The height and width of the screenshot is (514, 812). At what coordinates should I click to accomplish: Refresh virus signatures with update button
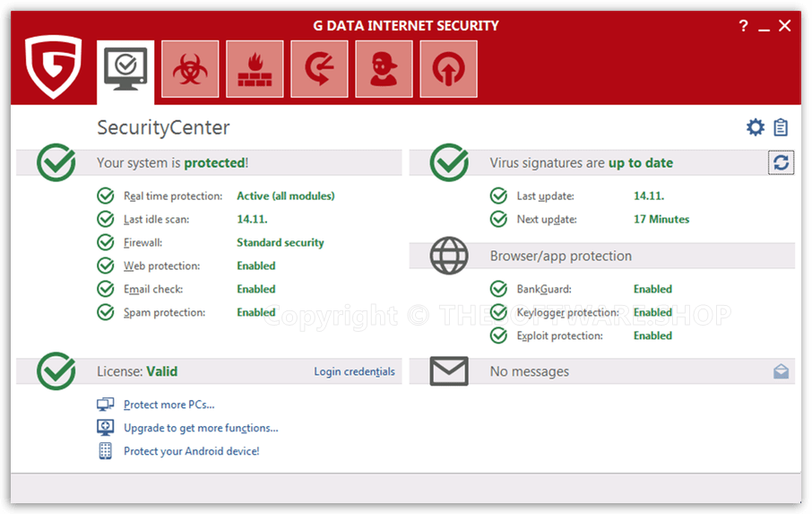pyautogui.click(x=781, y=162)
